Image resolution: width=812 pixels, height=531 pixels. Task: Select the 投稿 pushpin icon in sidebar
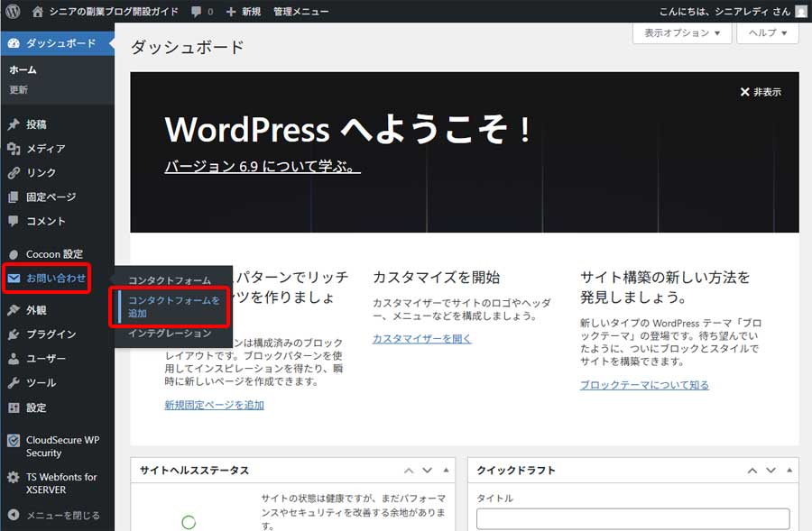pos(15,124)
